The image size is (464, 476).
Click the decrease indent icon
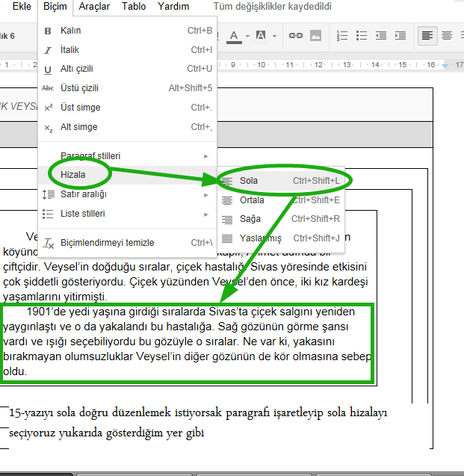pos(381,36)
